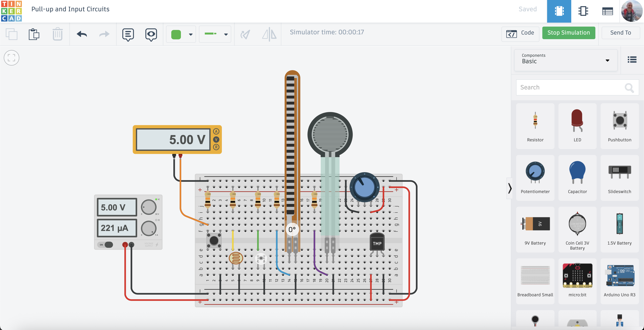The image size is (644, 330).
Task: Click the Delete trash icon
Action: [x=57, y=34]
